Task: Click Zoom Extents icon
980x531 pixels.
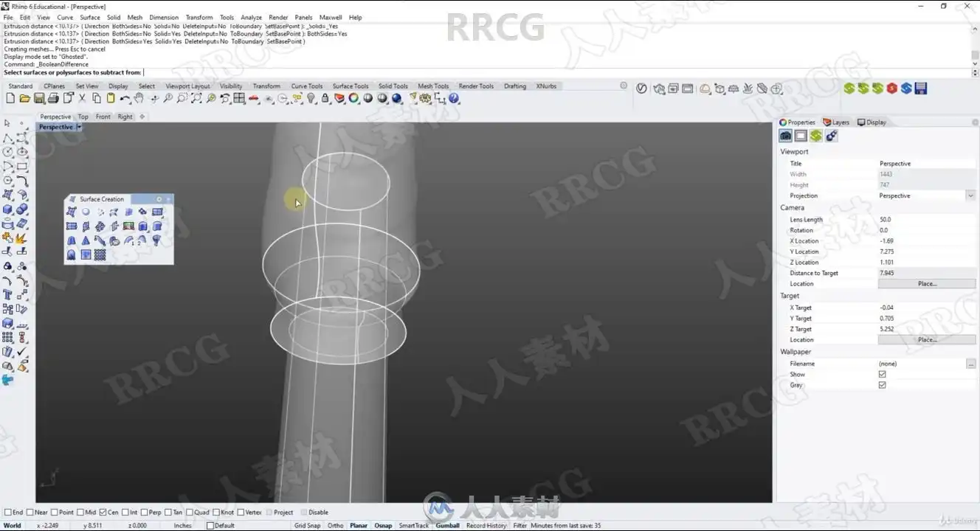Action: (196, 98)
